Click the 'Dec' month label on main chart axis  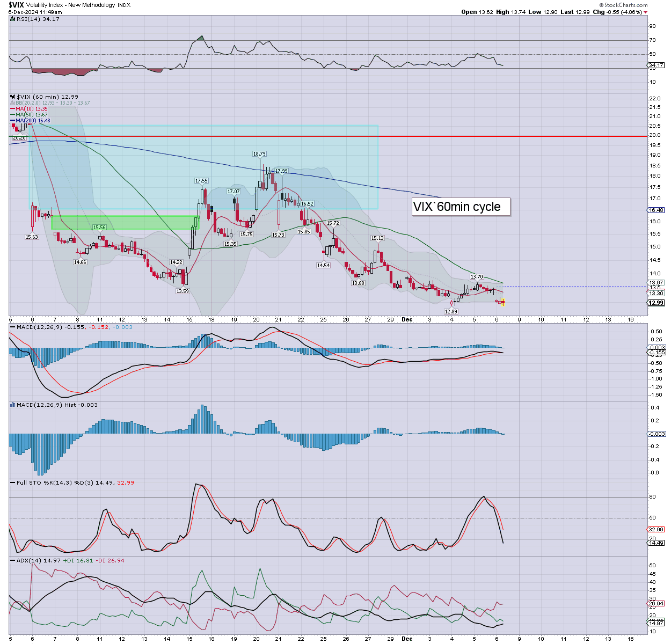[407, 319]
